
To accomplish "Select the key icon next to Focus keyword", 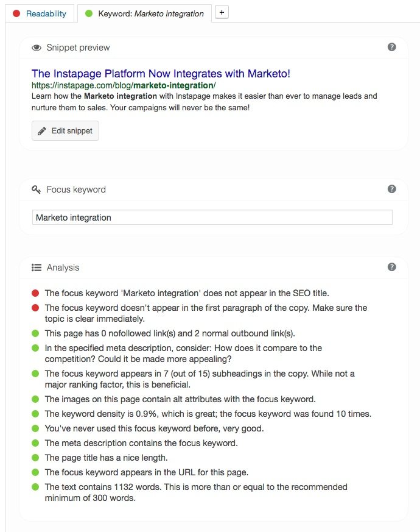I will pyautogui.click(x=37, y=190).
